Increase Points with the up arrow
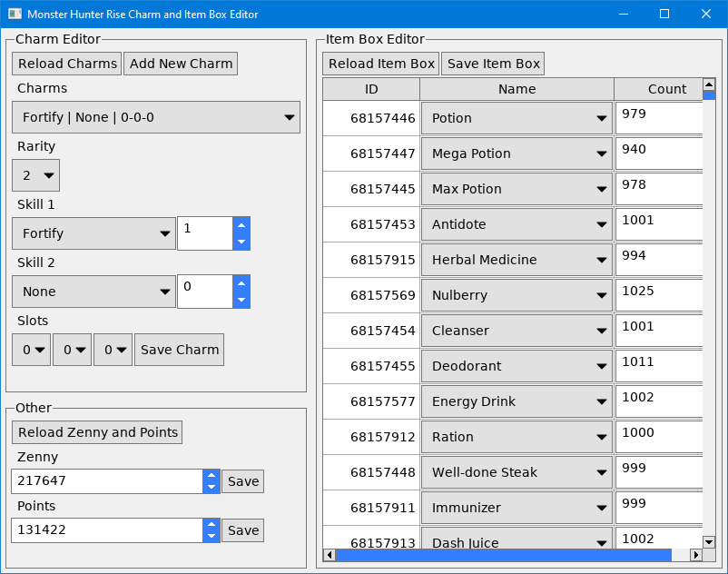 pyautogui.click(x=212, y=524)
